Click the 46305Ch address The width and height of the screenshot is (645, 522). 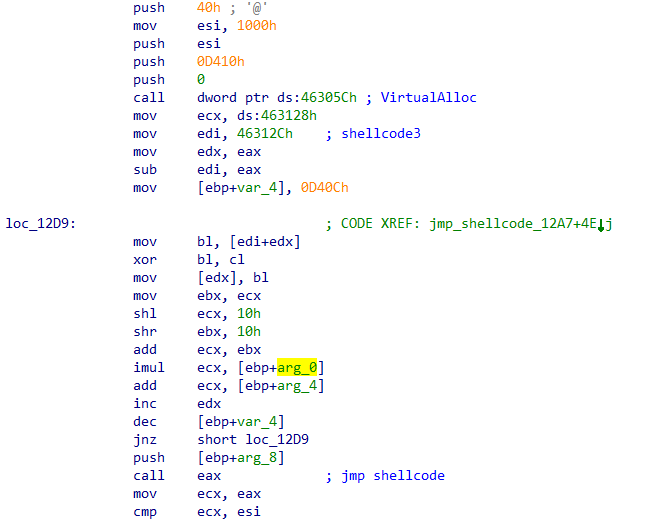(x=329, y=97)
